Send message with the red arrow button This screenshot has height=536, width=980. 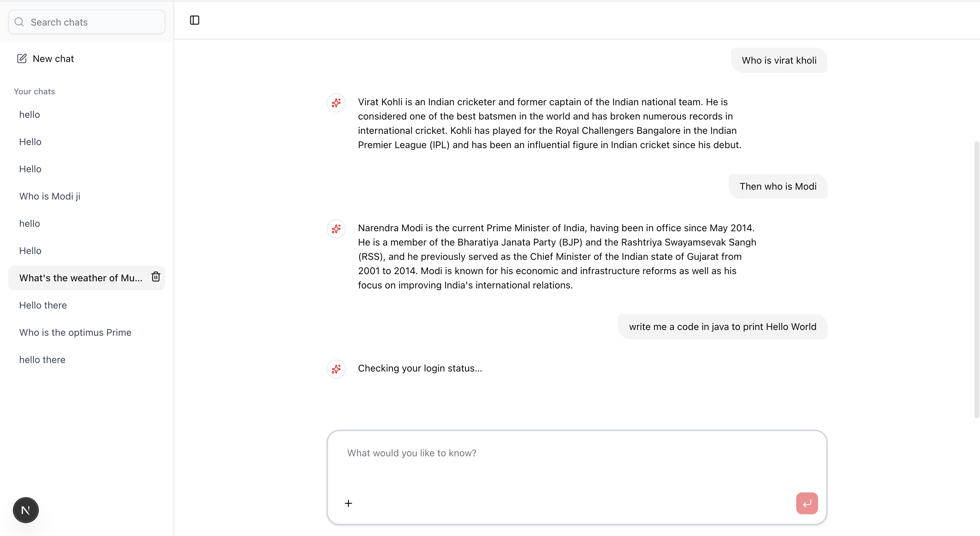806,503
